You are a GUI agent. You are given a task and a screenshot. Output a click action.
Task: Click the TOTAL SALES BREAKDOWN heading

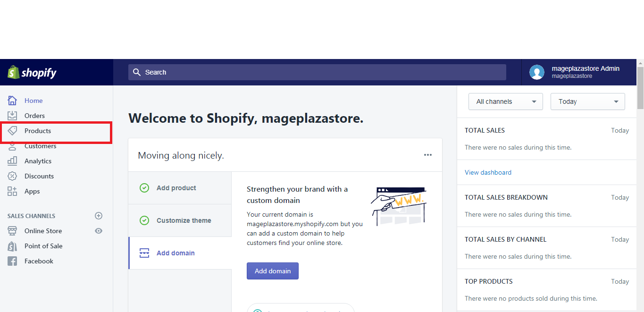click(x=506, y=197)
